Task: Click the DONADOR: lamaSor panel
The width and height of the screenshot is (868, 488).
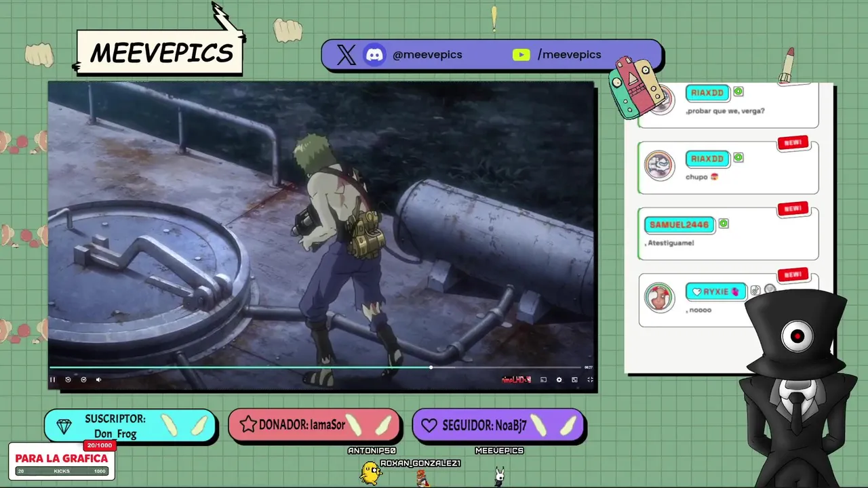Action: [314, 425]
